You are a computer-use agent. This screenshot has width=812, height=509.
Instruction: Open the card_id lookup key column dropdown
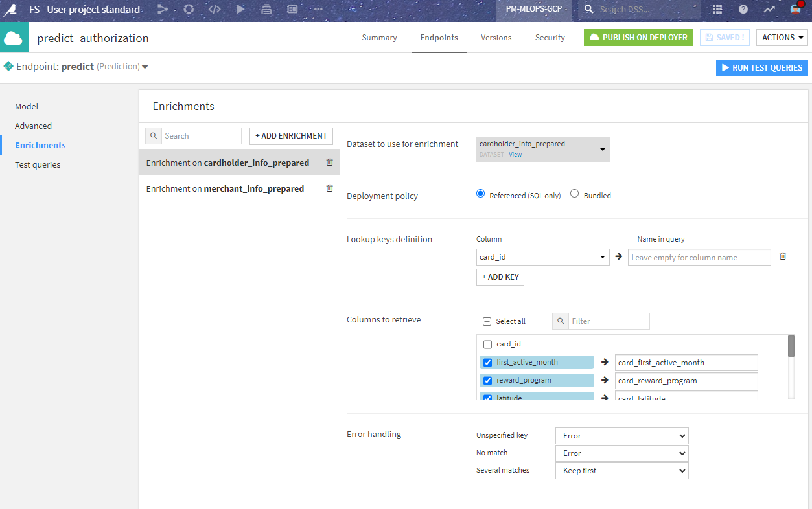coord(542,256)
